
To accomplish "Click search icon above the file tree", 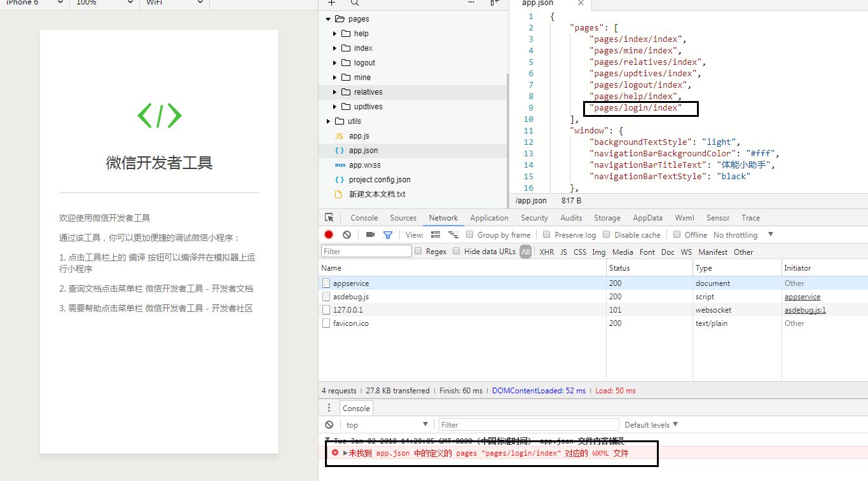I will pyautogui.click(x=355, y=3).
